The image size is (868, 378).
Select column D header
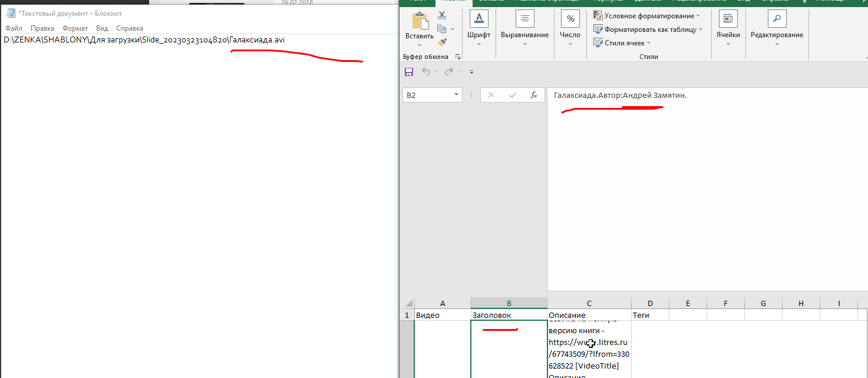pyautogui.click(x=650, y=303)
